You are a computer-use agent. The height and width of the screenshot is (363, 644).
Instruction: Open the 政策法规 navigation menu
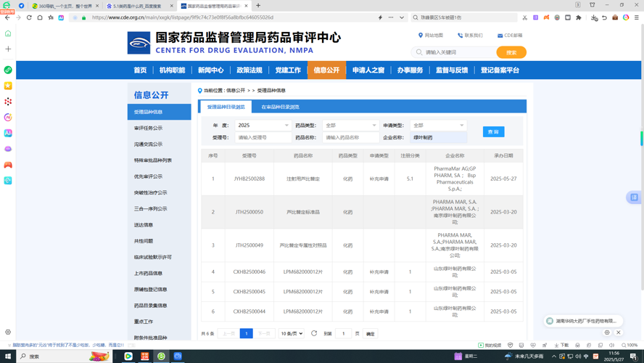click(x=249, y=70)
